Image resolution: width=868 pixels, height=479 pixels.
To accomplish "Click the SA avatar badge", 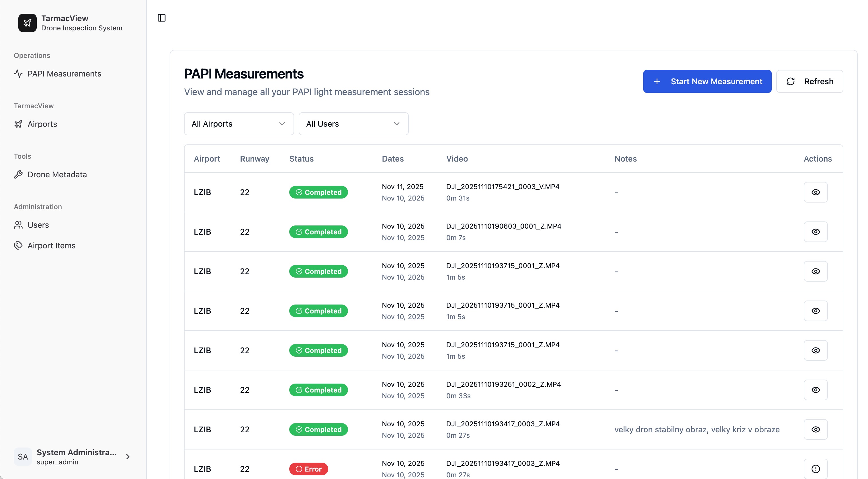I will pyautogui.click(x=23, y=456).
